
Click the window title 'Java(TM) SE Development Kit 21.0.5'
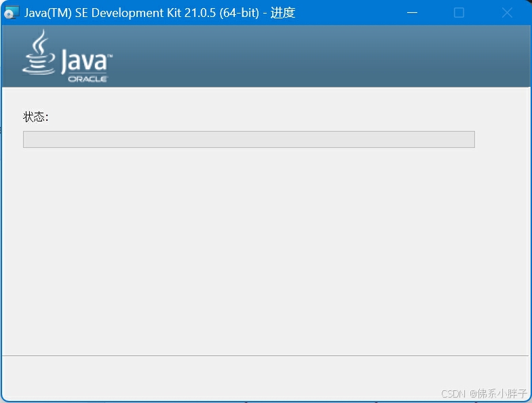click(120, 13)
